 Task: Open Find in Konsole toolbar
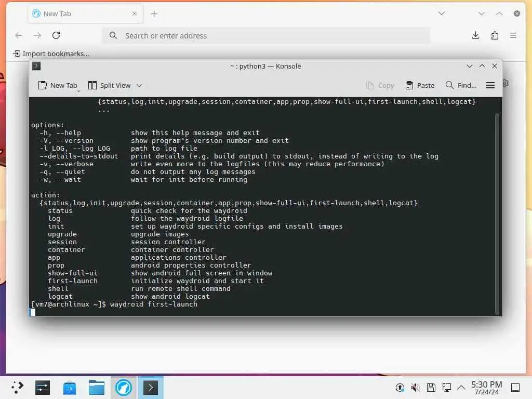[x=461, y=86]
